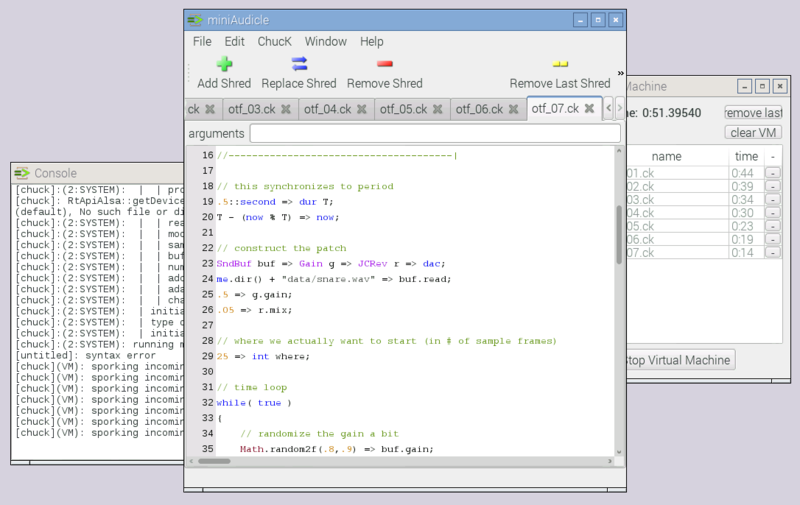Switch to the otf_05.ck tab
800x505 pixels.
click(404, 109)
